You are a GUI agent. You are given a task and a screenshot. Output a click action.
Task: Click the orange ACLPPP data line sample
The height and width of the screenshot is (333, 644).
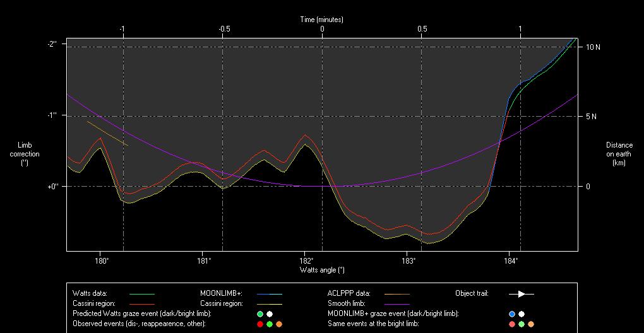pyautogui.click(x=397, y=294)
